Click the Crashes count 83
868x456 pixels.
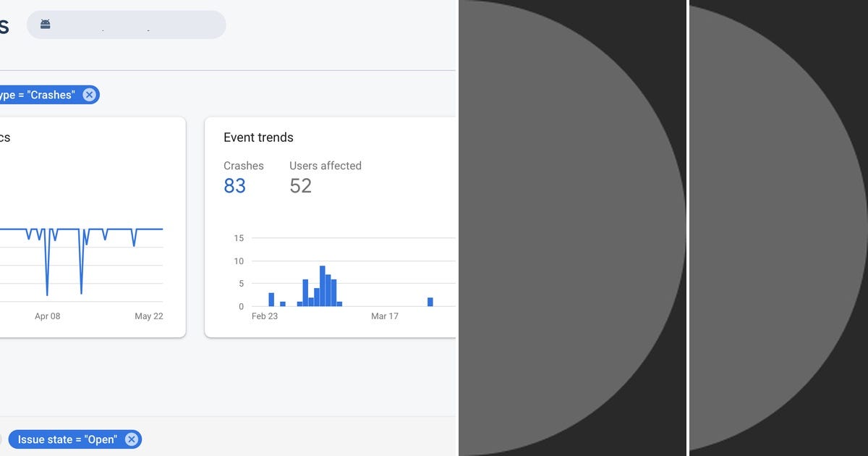click(234, 186)
